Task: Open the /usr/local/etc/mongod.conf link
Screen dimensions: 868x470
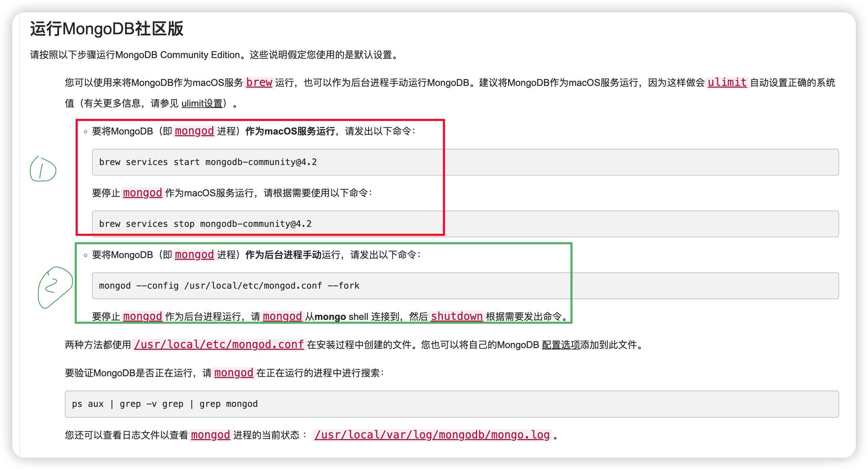Action: click(x=219, y=345)
